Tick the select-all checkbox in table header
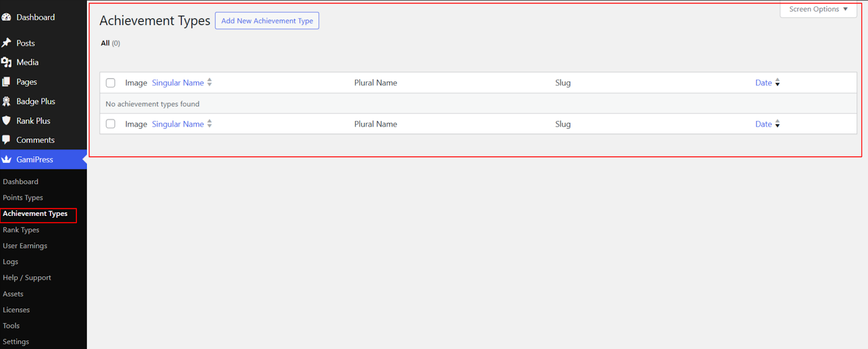Screen dimensions: 868x349 111,83
